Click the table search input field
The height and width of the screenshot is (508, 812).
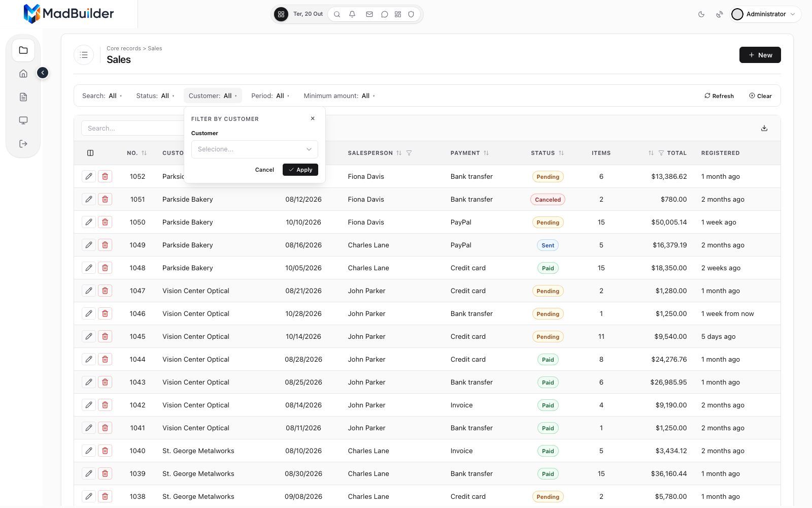[x=133, y=128]
